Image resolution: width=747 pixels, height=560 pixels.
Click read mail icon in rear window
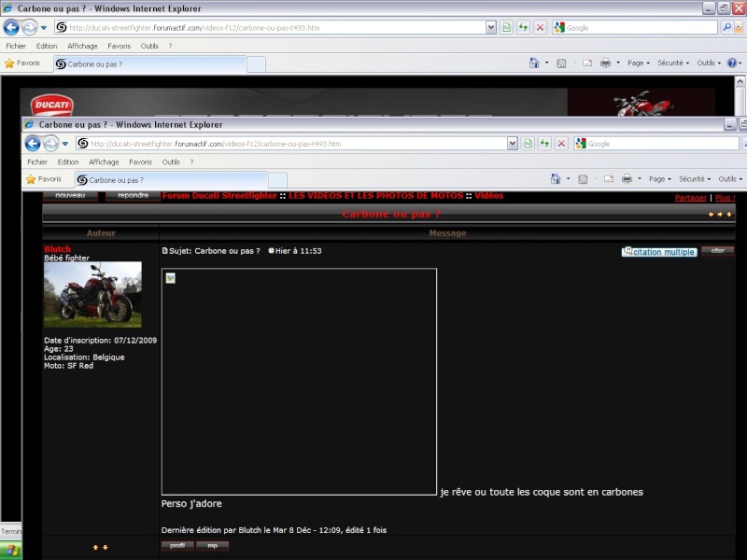click(587, 63)
